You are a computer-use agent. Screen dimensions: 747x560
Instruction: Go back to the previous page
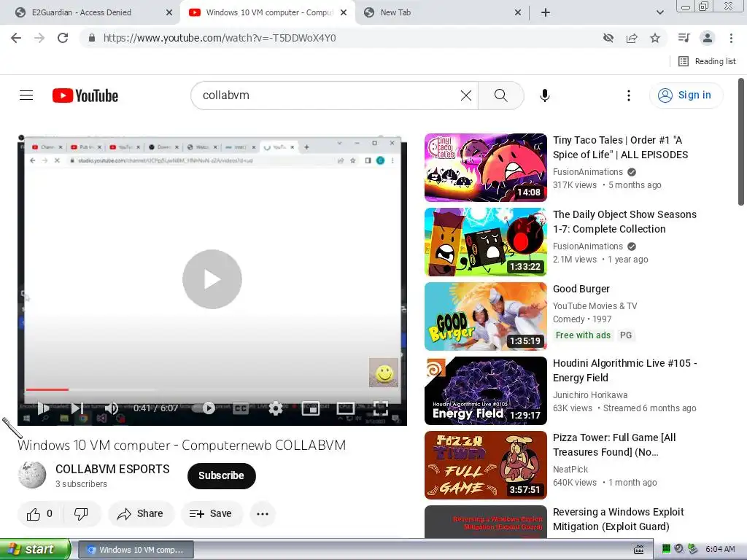tap(16, 38)
